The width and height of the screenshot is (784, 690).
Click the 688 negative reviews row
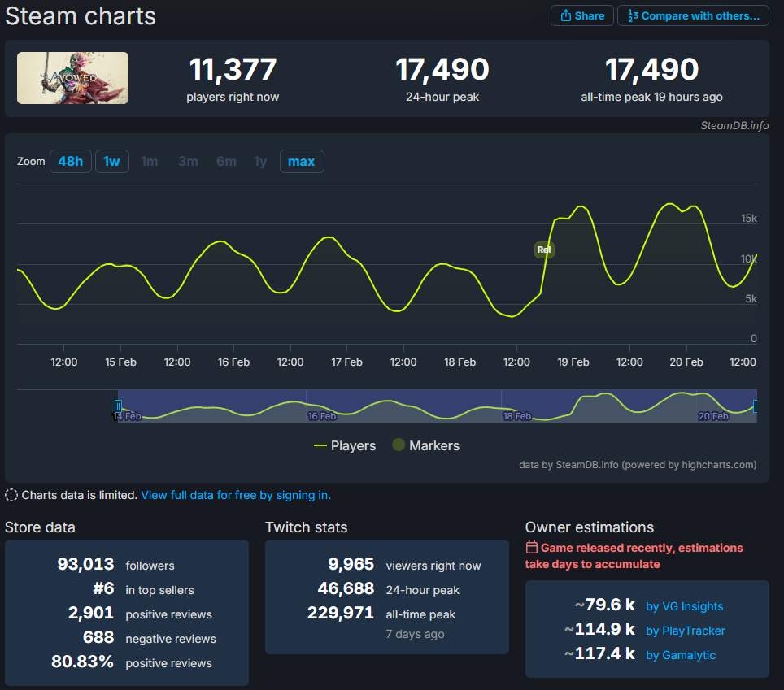tap(150, 637)
